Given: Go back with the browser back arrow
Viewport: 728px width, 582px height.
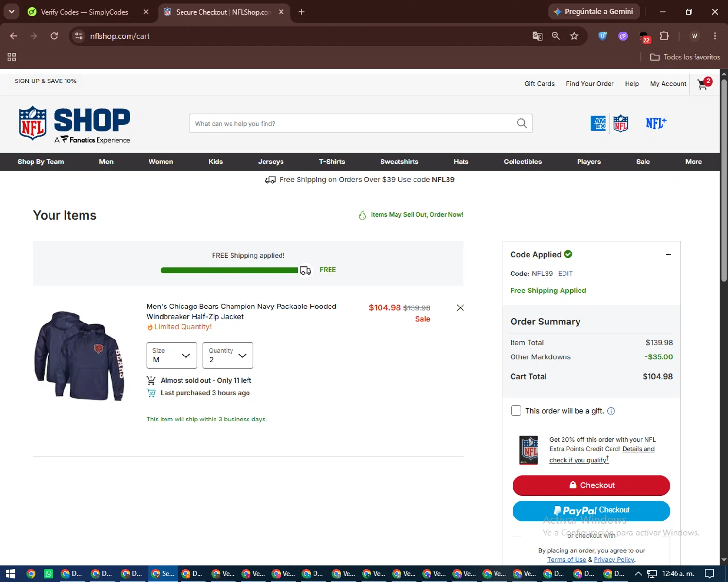Looking at the screenshot, I should pyautogui.click(x=14, y=36).
